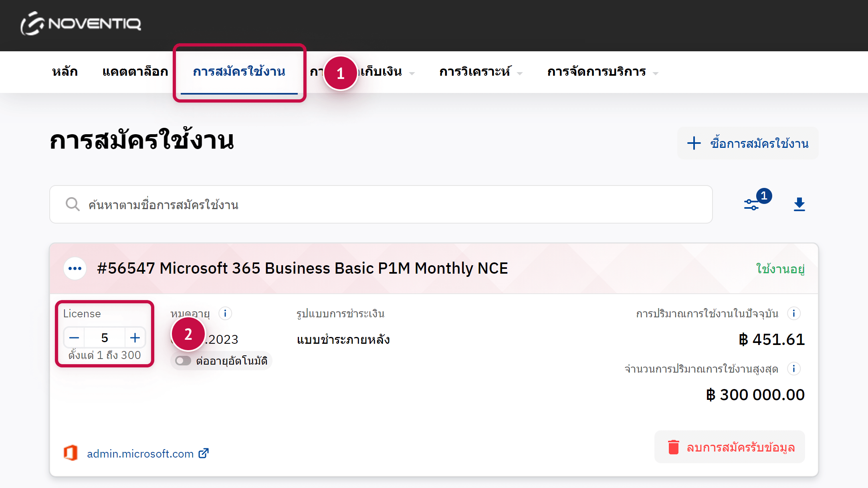Toggle the auto-renewal switch
868x488 pixels.
[183, 361]
